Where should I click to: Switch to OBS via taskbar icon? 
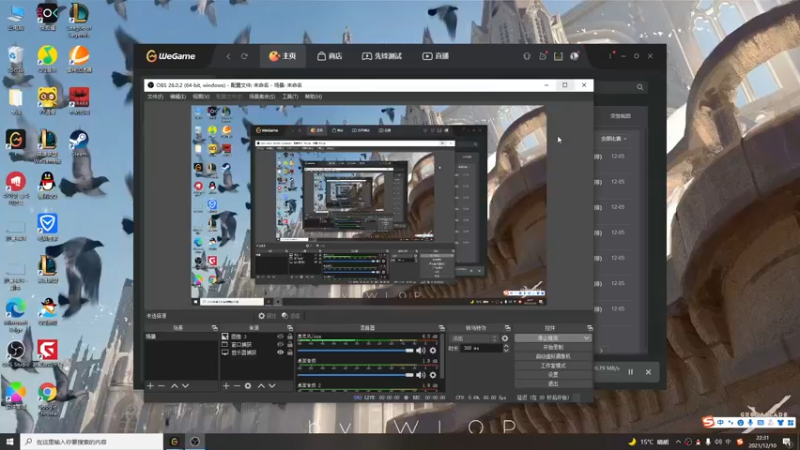195,441
